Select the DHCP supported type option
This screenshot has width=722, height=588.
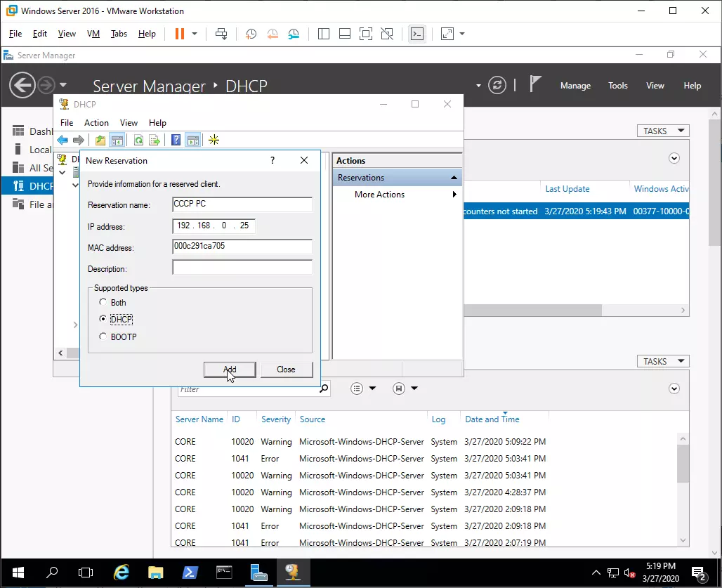click(103, 319)
